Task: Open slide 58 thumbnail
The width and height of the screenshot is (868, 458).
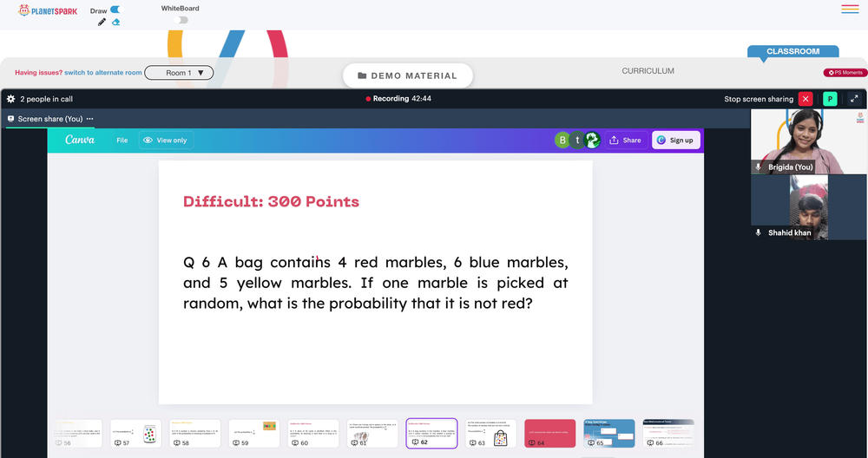Action: (194, 433)
